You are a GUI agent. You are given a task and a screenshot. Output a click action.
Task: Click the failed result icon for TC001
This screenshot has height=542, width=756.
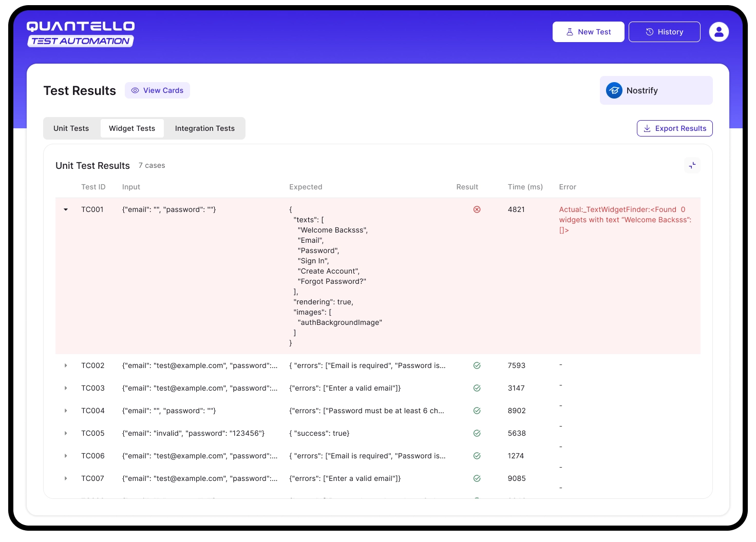[477, 209]
